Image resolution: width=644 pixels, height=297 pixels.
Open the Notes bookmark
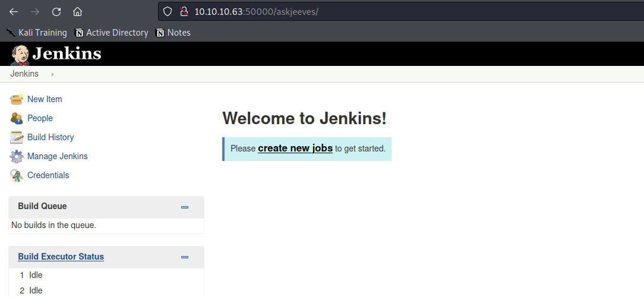[x=173, y=33]
